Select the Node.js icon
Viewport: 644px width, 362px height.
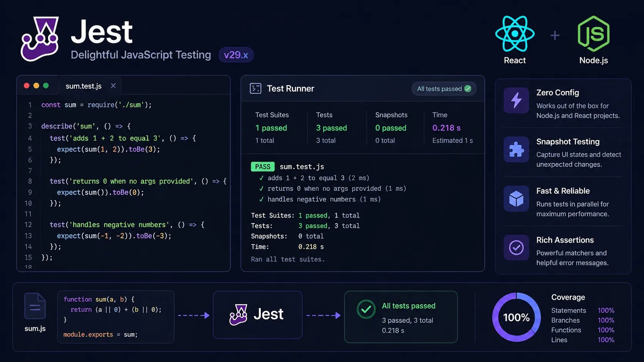coord(593,34)
